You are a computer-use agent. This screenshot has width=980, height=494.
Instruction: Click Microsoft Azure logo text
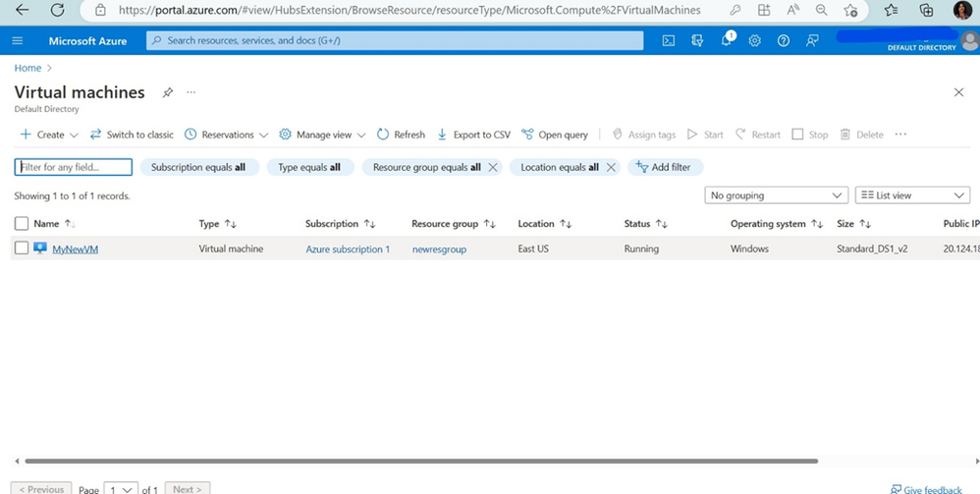click(87, 40)
